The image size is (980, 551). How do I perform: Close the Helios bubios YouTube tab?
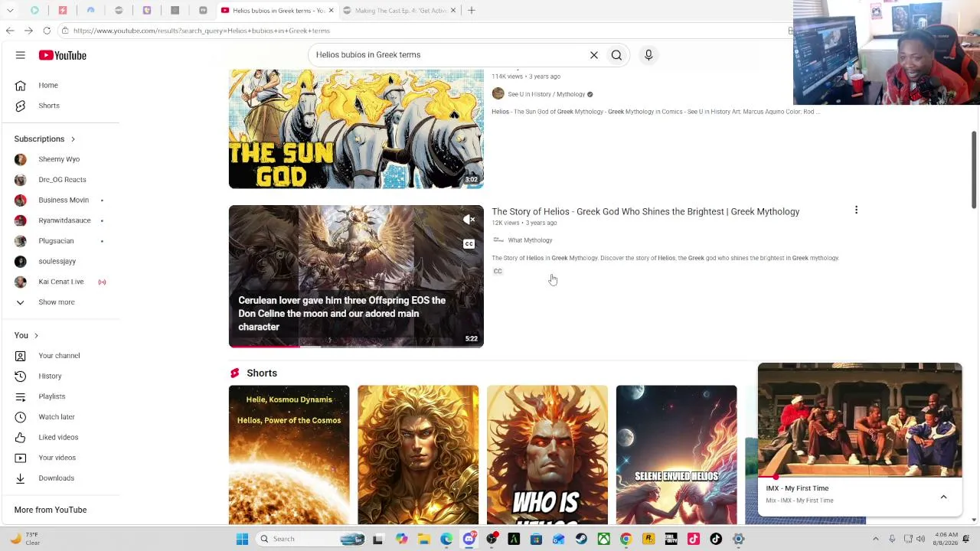[331, 11]
